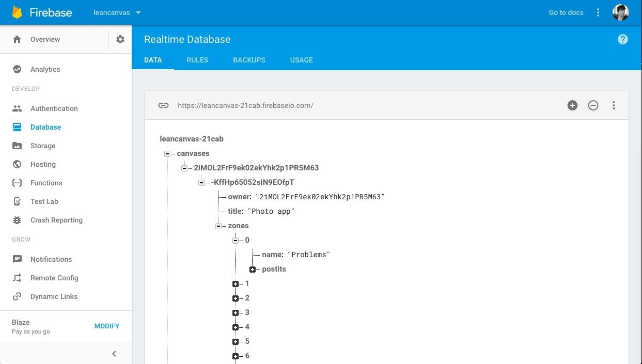The height and width of the screenshot is (364, 642).
Task: Expand all with the plus circle icon
Action: (x=572, y=105)
